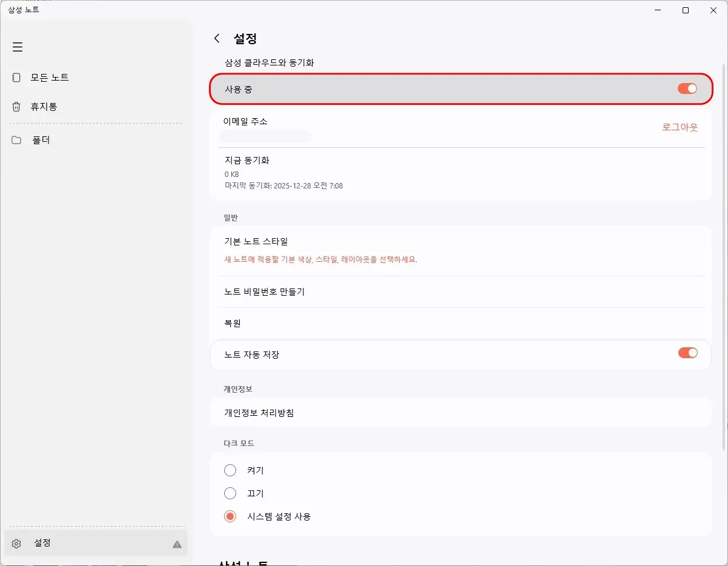
Task: Click the warning icon next to 설정
Action: coord(177,544)
